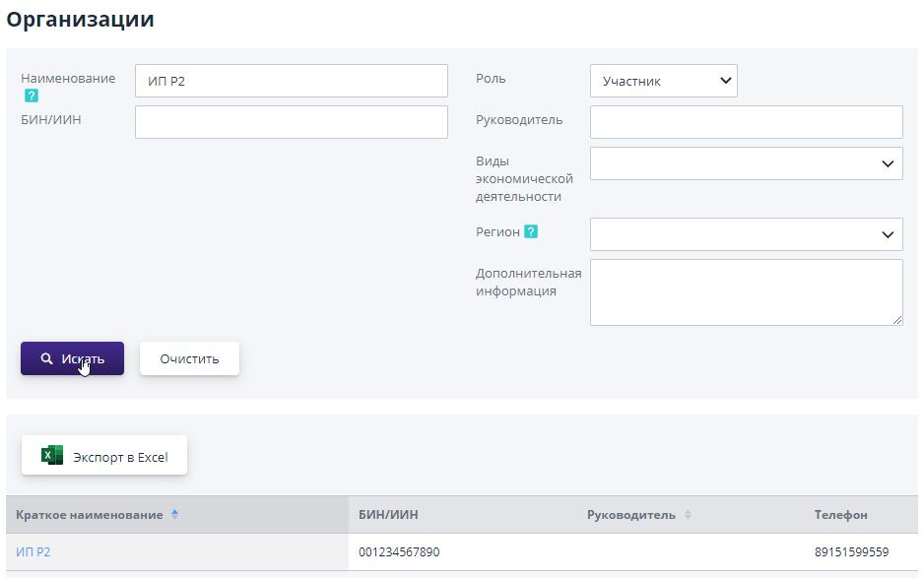
Task: Click the help icon under Наименование label
Action: 31,96
